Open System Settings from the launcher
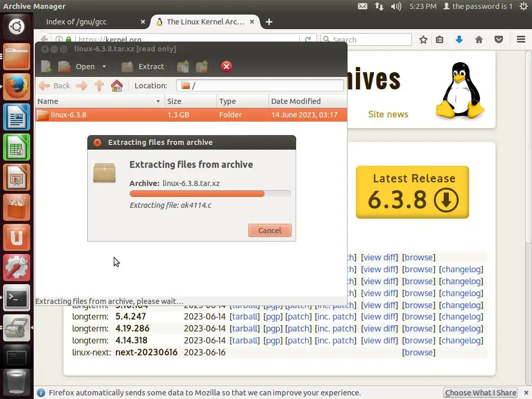532x399 pixels. 16,268
